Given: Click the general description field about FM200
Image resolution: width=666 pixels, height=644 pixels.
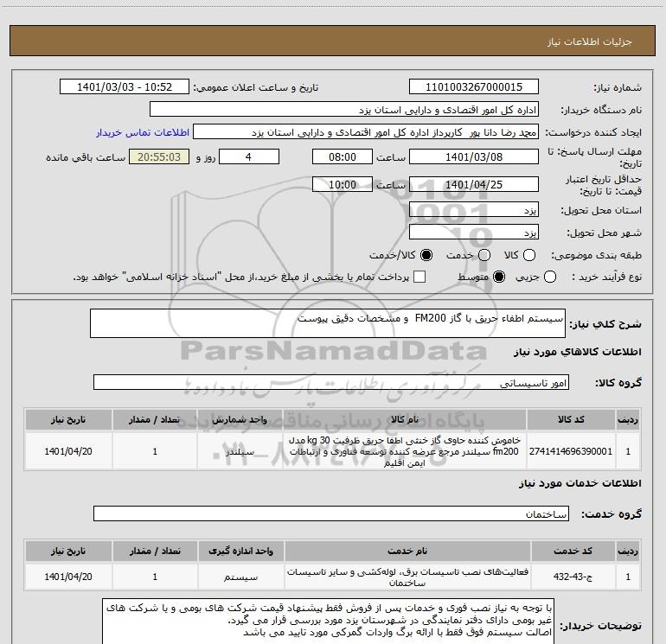Looking at the screenshot, I should click(x=328, y=323).
